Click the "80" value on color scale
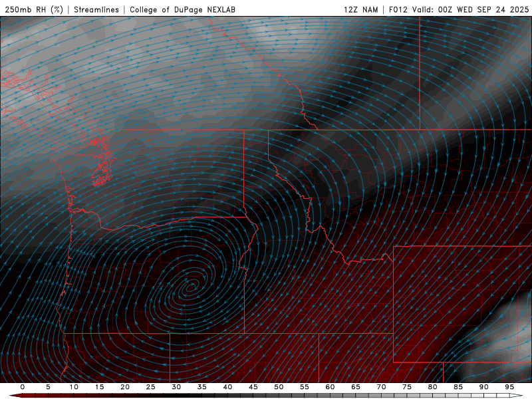The width and height of the screenshot is (532, 399). (433, 387)
